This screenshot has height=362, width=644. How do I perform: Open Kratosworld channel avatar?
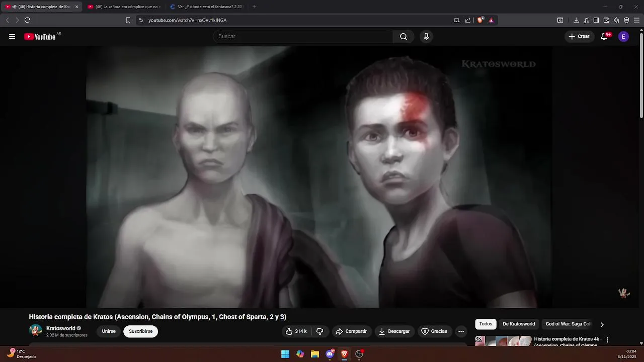36,331
